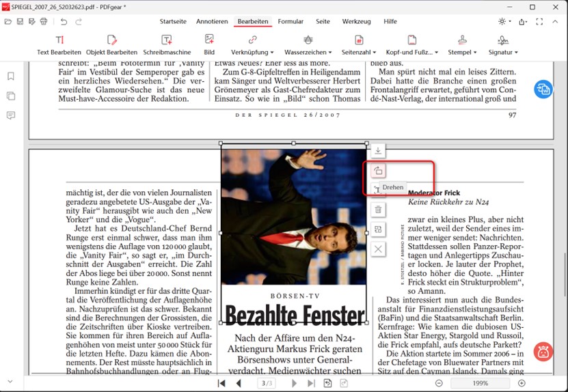Select the Text Bearbeiten tool
The width and height of the screenshot is (568, 392).
pos(59,45)
